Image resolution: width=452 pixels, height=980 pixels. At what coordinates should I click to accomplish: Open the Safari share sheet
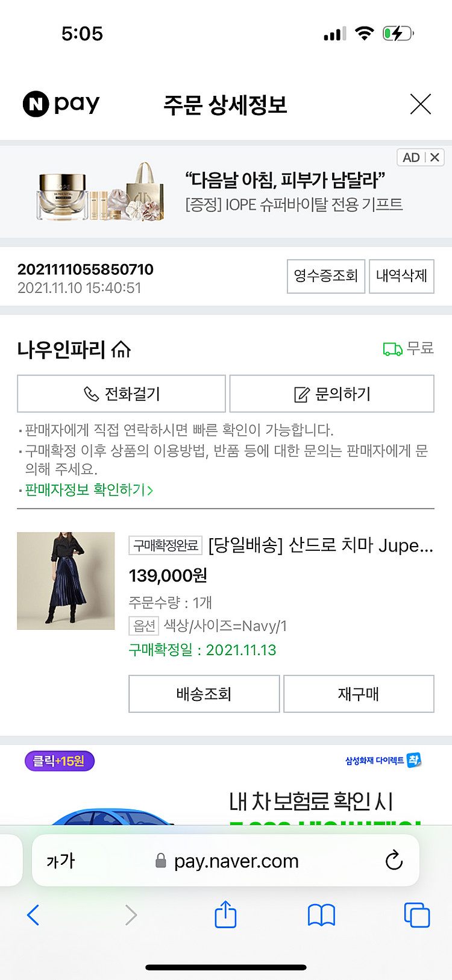click(225, 914)
